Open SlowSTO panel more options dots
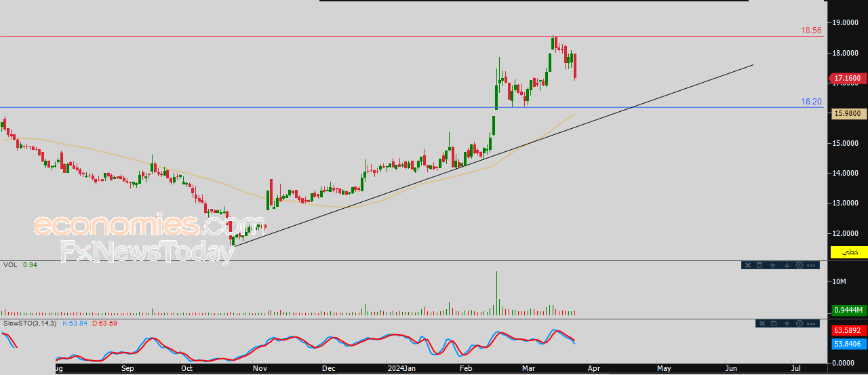This screenshot has width=868, height=375. (811, 323)
